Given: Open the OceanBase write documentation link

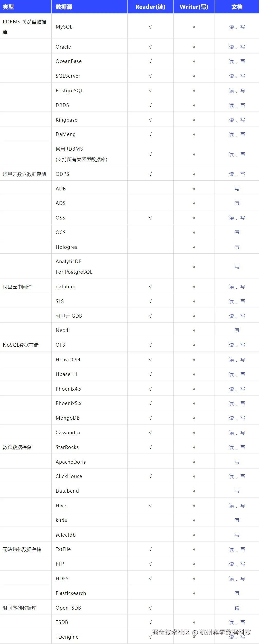Looking at the screenshot, I should (x=243, y=61).
